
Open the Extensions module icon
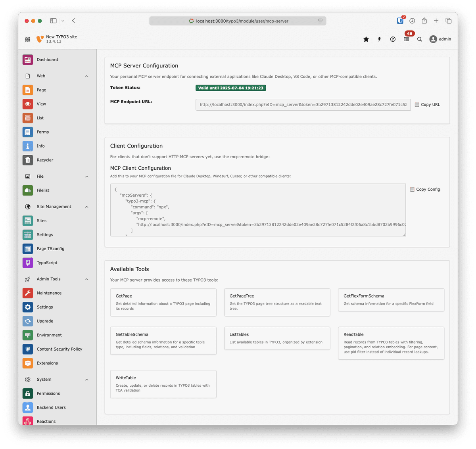(28, 363)
